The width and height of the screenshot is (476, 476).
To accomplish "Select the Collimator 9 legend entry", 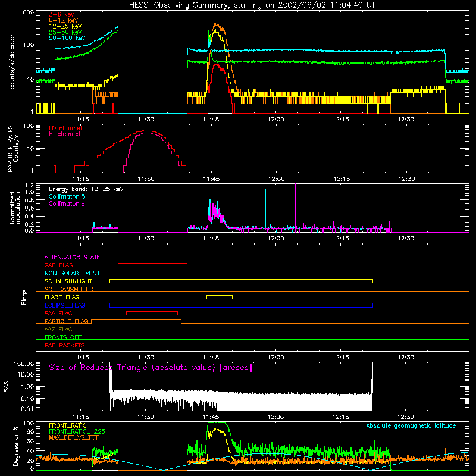I will coord(67,203).
